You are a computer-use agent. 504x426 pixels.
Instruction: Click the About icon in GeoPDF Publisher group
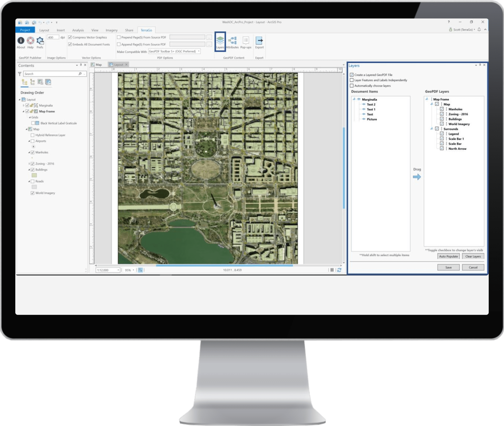(x=21, y=41)
